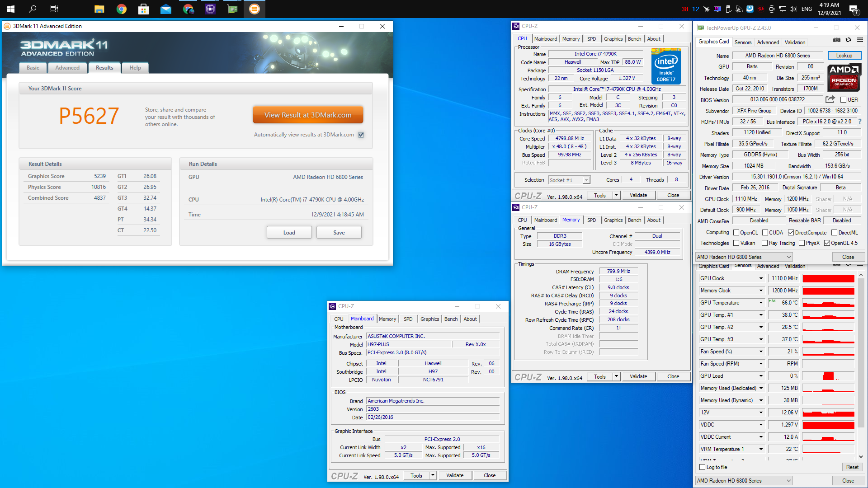Open the GPU Clock sensor dropdown
The image size is (868, 488).
point(761,278)
